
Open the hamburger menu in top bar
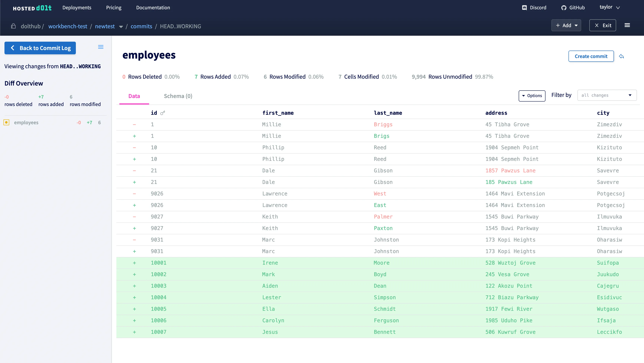627,25
